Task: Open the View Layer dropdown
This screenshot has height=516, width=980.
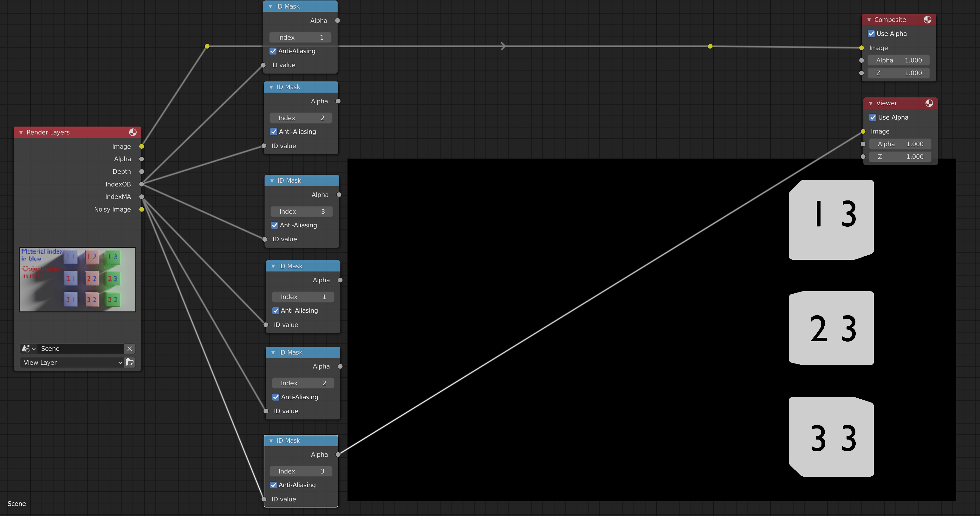Action: pos(72,362)
